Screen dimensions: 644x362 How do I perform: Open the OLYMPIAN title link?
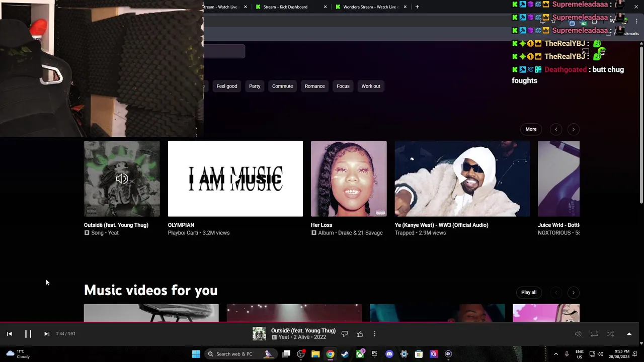pos(181,225)
